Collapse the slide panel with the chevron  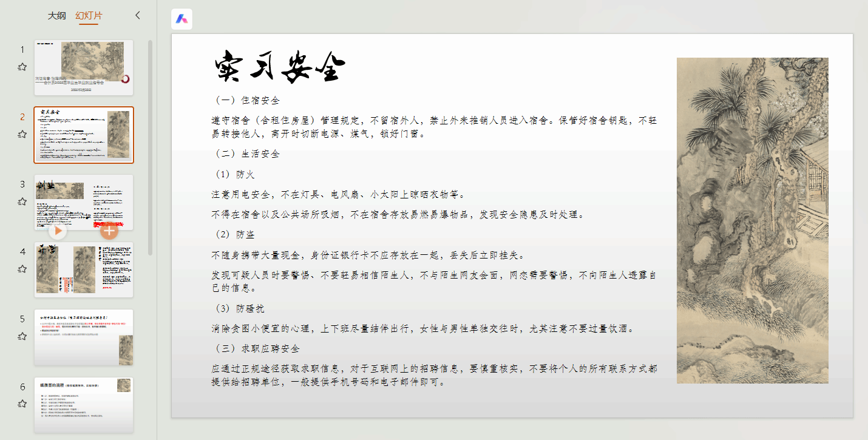138,15
